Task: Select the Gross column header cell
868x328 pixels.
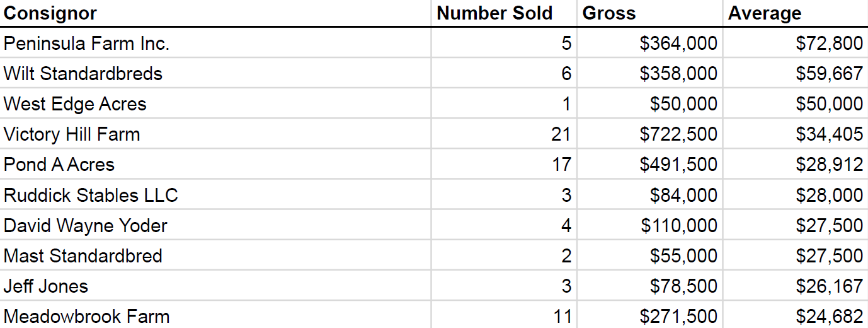Action: 650,13
